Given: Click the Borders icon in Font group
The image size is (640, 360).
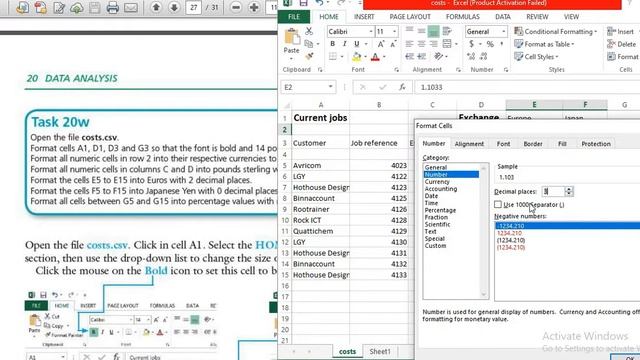Looking at the screenshot, I should pos(333,56).
